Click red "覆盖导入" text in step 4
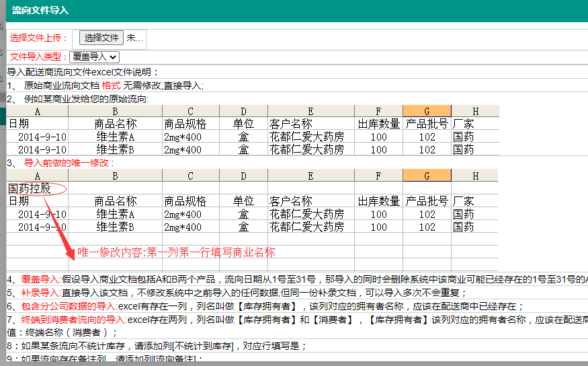This screenshot has height=366, width=588. [40, 279]
